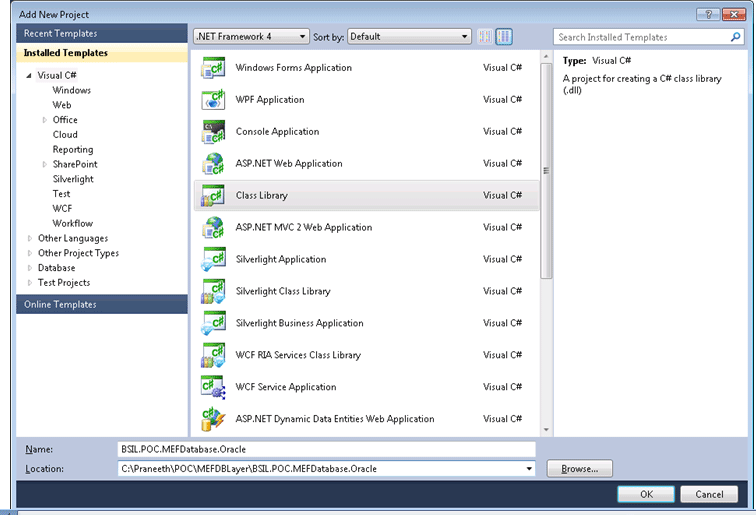
Task: Click the 'Visual C#' label of the SharePoint-free Class Library row
Action: 502,195
